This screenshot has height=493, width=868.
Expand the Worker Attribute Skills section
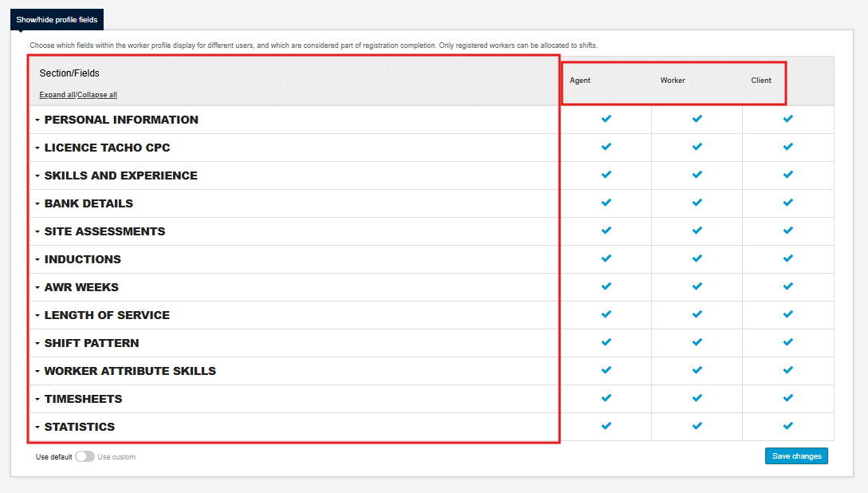click(36, 370)
